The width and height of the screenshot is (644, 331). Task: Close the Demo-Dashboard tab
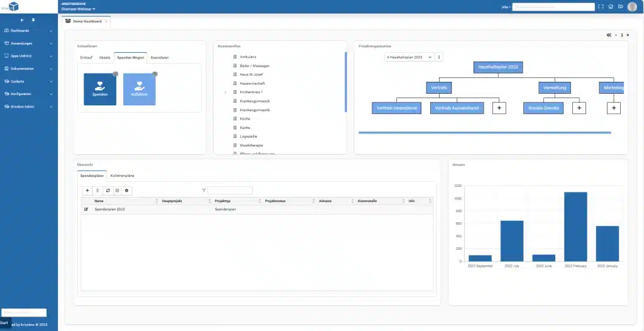point(106,21)
